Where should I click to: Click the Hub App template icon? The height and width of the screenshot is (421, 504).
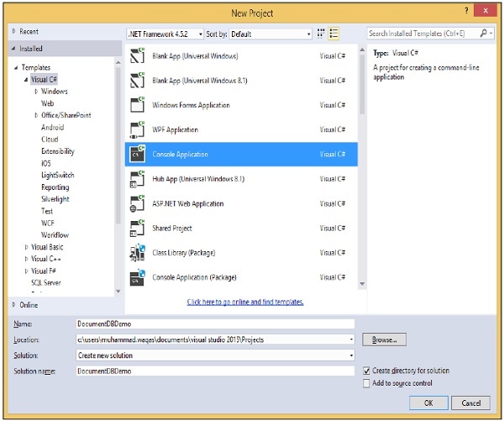pyautogui.click(x=136, y=179)
